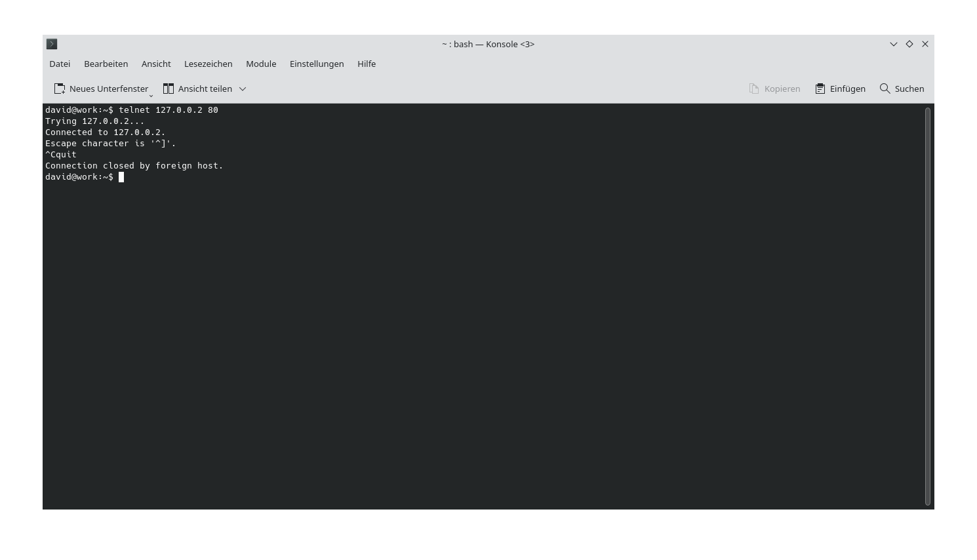Click the Hilfe menu for help

367,64
